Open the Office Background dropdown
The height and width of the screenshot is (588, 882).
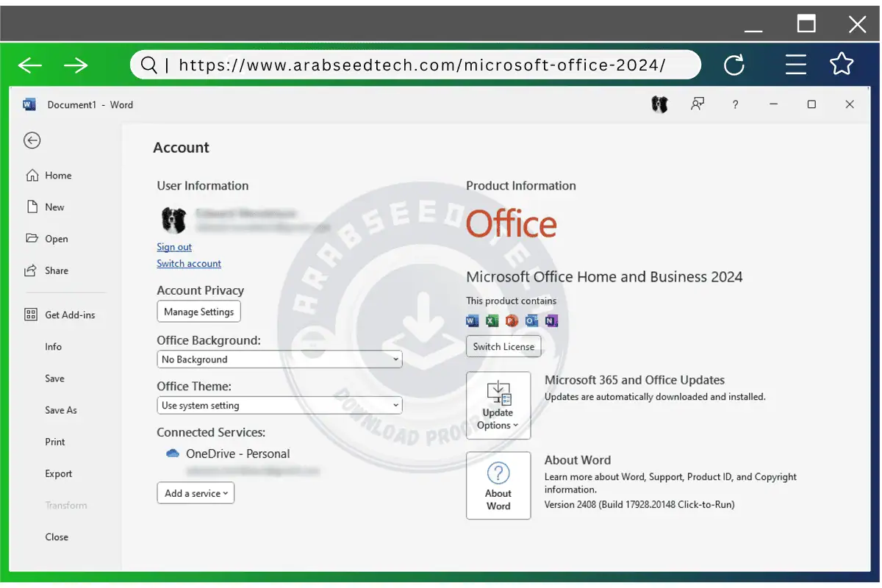[x=279, y=359]
